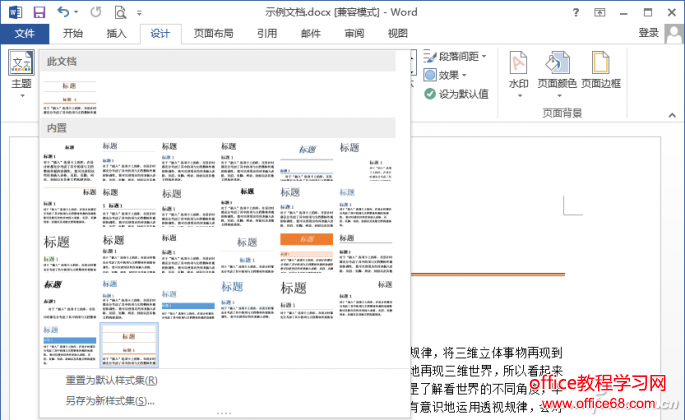Open the 主题 (Themes) gallery button
The height and width of the screenshot is (420, 685).
point(21,74)
